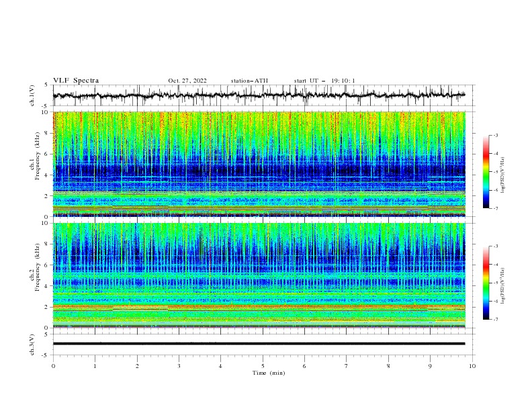Image resolution: width=532 pixels, height=411 pixels.
Task: Click time axis tick label "7"
Action: point(347,366)
